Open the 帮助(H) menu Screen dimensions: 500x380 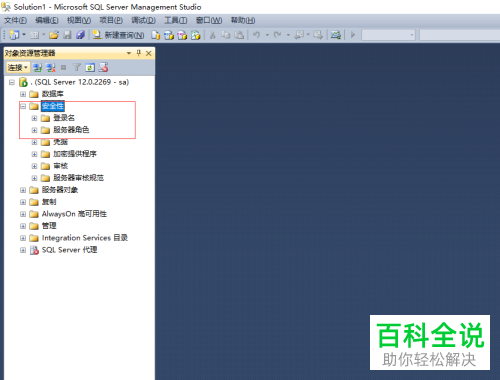tap(243, 20)
